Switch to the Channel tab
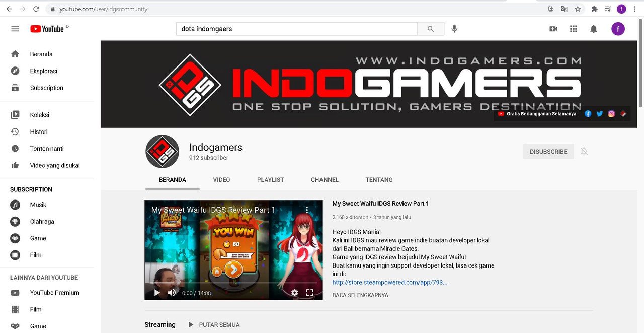The height and width of the screenshot is (333, 644). pos(325,180)
